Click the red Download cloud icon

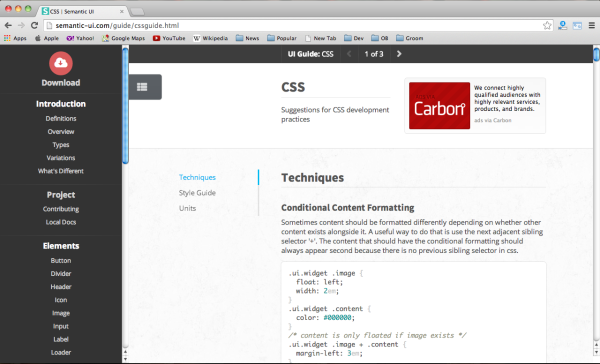[x=61, y=63]
